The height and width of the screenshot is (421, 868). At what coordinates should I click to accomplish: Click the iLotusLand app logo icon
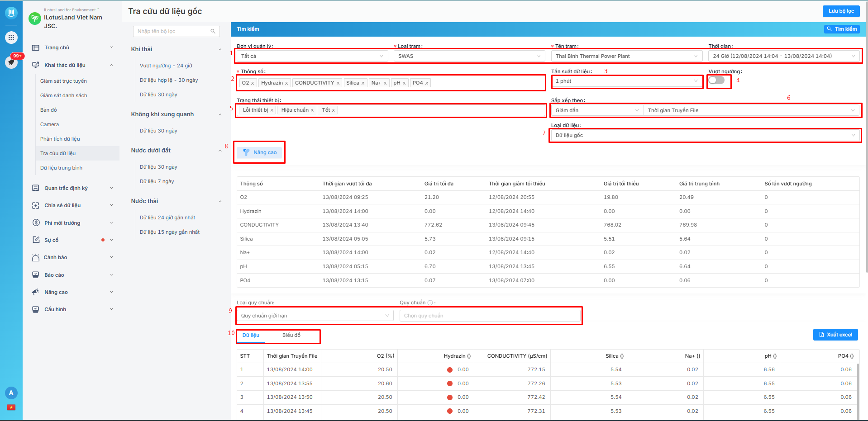tap(11, 13)
